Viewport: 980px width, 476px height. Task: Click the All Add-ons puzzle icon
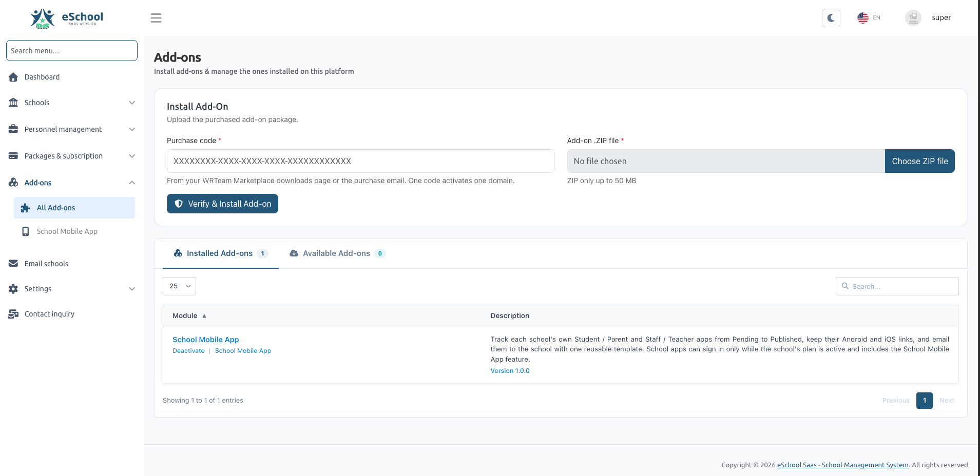(25, 208)
